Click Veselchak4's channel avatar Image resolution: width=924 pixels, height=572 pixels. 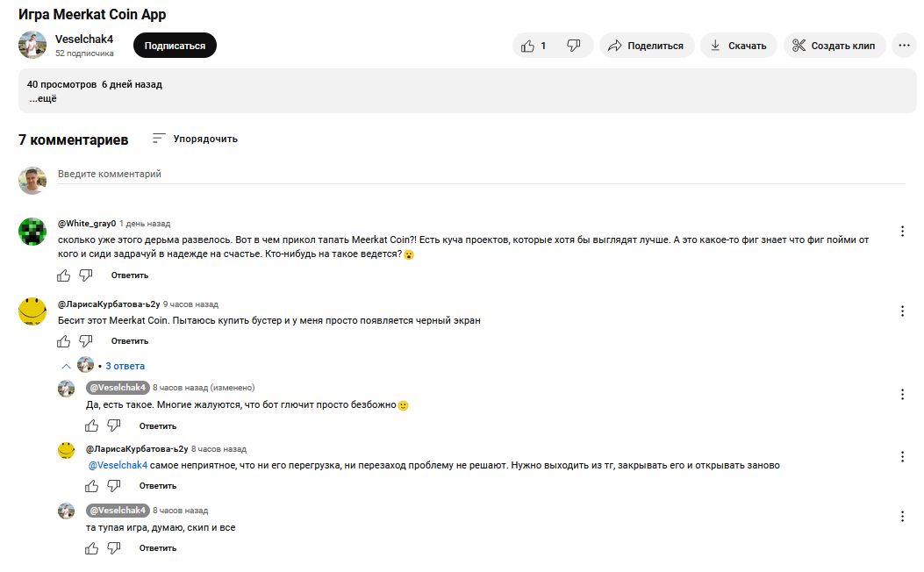32,44
